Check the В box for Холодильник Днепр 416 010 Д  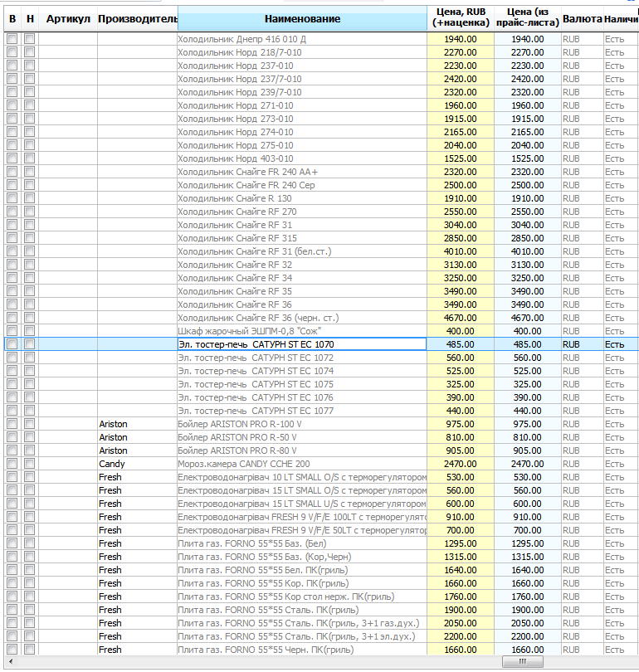tap(12, 39)
